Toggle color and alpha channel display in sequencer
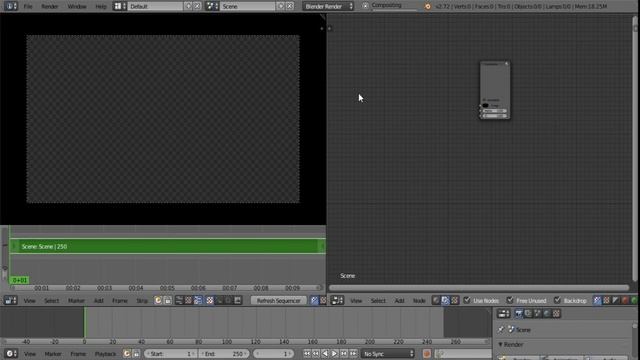Image resolution: width=640 pixels, height=360 pixels. [x=314, y=300]
